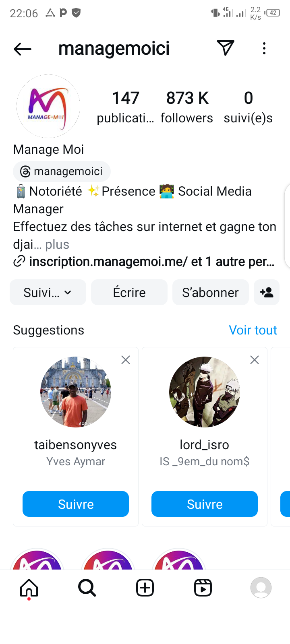Tap the add person suggestion icon
The image size is (290, 644).
(x=267, y=293)
